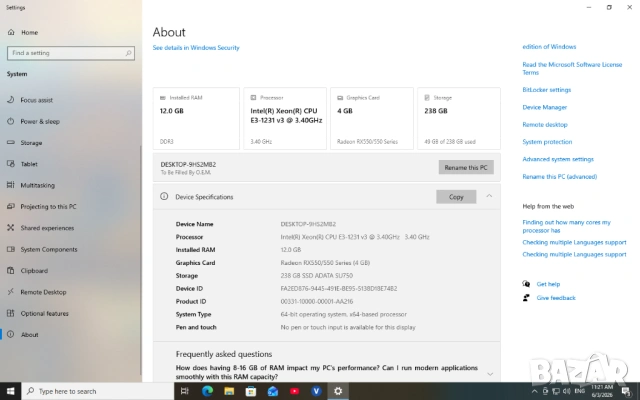The width and height of the screenshot is (640, 400).
Task: Select Focus assist in the sidebar
Action: tap(36, 100)
